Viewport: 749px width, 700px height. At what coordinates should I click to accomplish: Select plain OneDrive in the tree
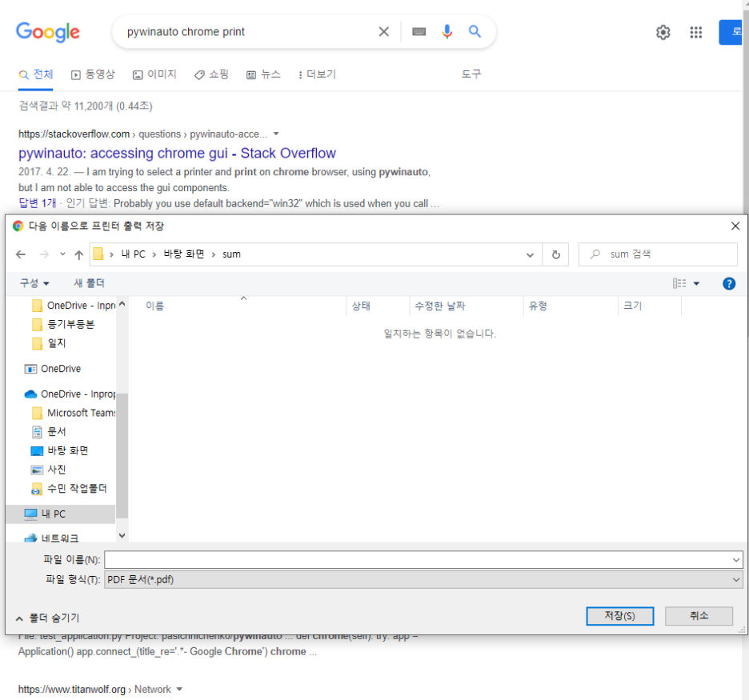coord(53,369)
